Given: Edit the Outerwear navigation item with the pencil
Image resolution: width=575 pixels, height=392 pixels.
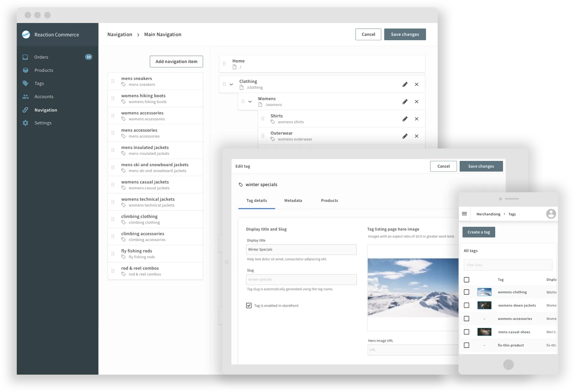Looking at the screenshot, I should point(405,136).
